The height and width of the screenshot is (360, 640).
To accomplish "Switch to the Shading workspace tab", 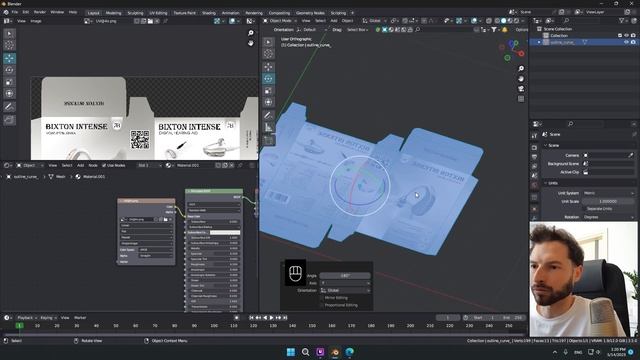I will click(209, 13).
